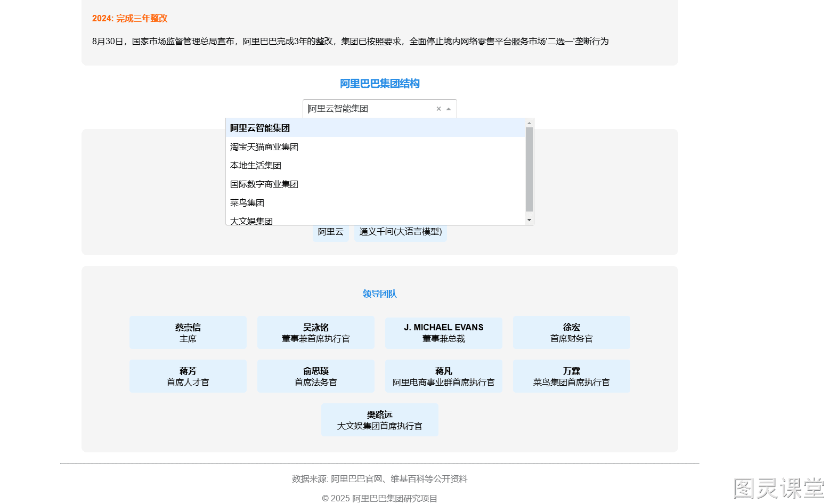This screenshot has height=504, width=829.
Task: Click the 领导团队 heading
Action: [380, 294]
